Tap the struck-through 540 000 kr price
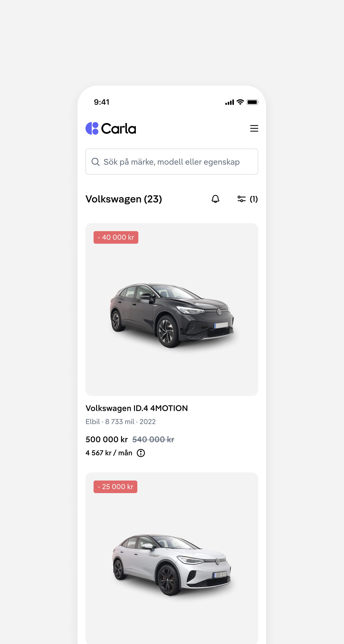The height and width of the screenshot is (644, 344). coord(153,439)
